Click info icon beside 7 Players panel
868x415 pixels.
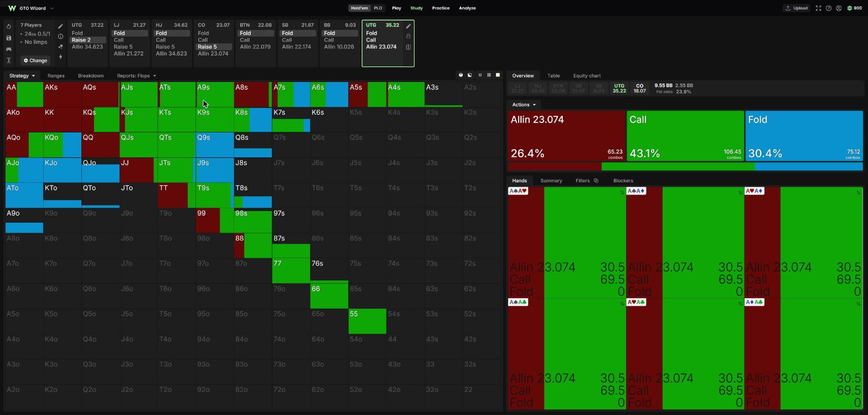click(60, 37)
